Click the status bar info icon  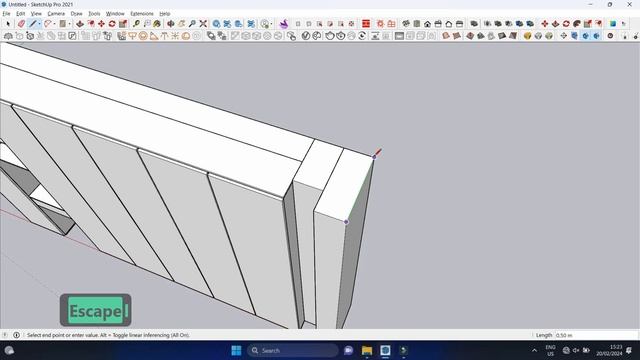coord(16,335)
